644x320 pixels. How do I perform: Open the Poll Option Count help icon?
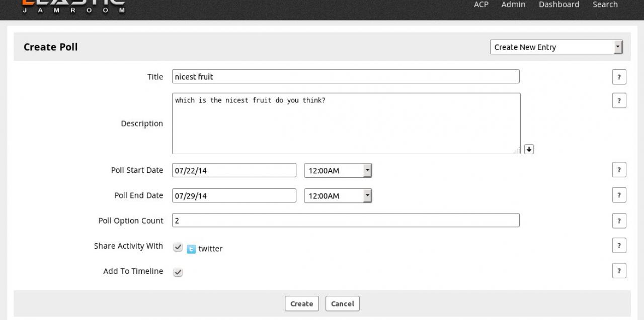coord(619,221)
